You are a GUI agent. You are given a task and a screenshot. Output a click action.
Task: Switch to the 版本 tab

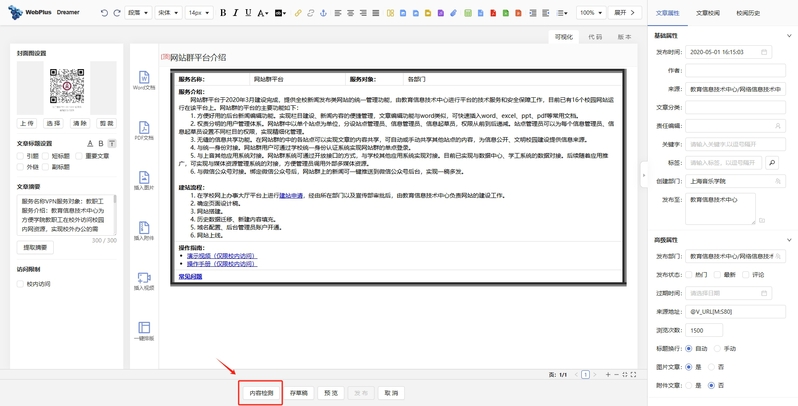(624, 37)
